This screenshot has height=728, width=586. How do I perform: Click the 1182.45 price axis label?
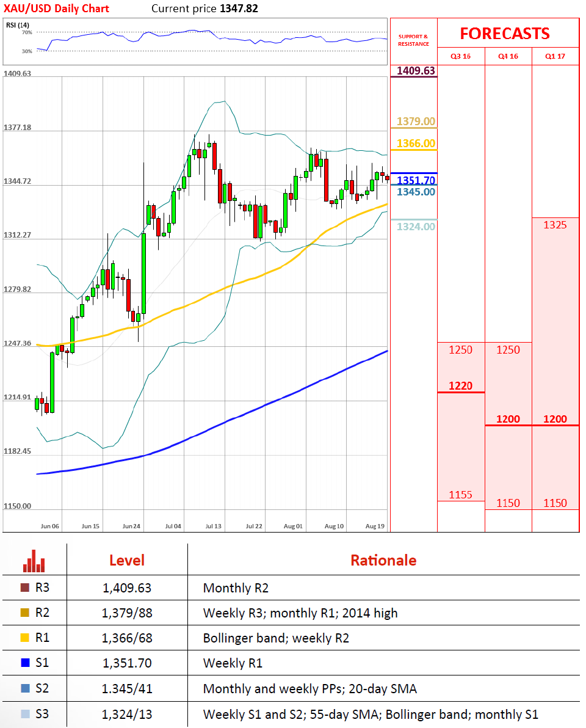17,451
